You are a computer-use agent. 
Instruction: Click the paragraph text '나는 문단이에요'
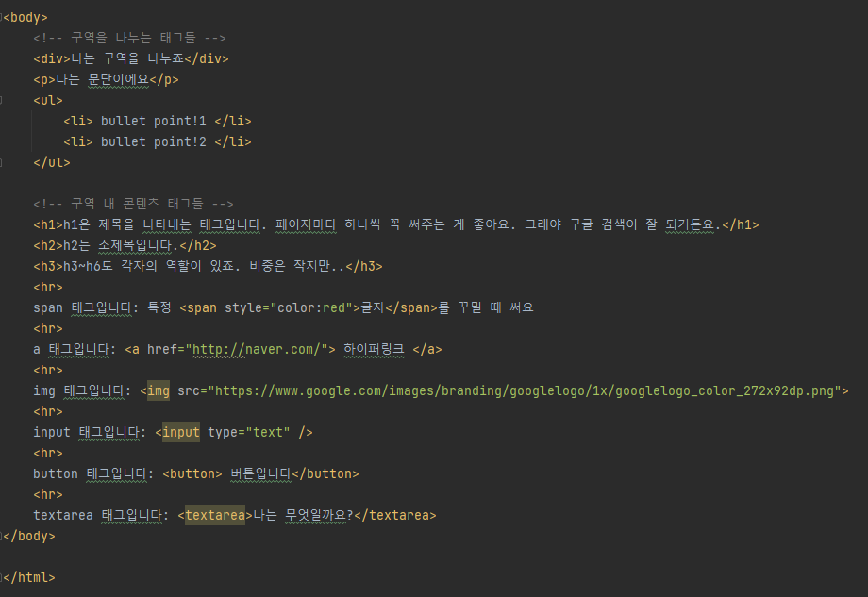coord(103,79)
